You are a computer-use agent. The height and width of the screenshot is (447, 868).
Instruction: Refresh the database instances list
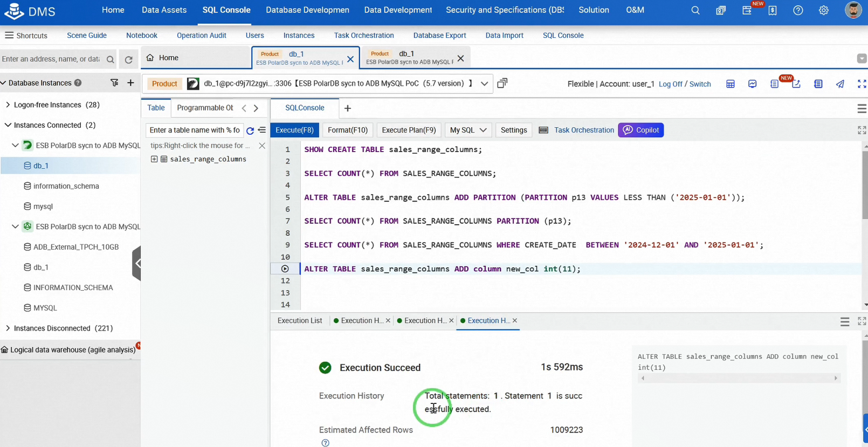(128, 59)
